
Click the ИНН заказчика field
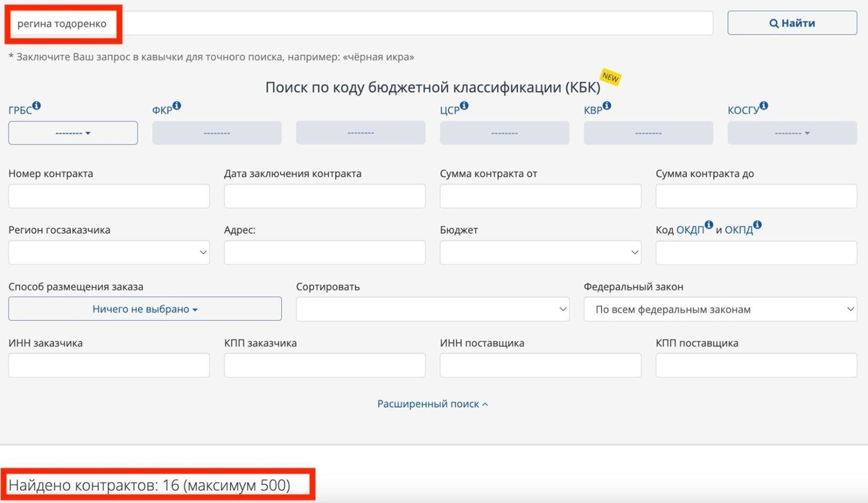coord(109,365)
